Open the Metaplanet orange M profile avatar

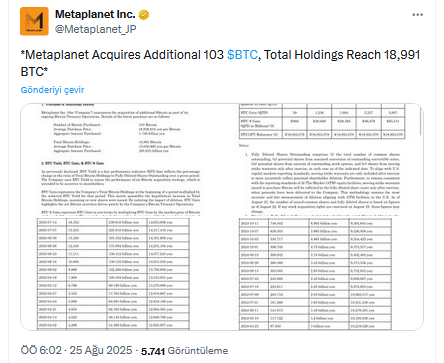34,21
